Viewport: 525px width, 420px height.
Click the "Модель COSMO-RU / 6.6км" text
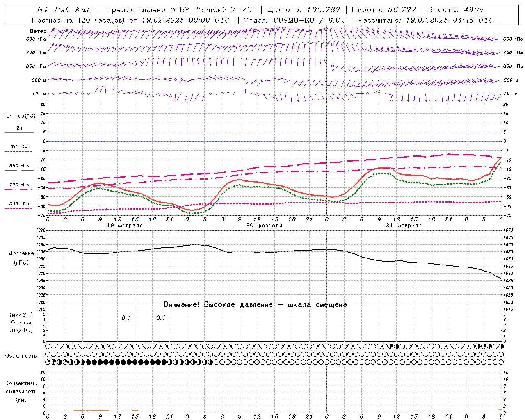[x=296, y=20]
